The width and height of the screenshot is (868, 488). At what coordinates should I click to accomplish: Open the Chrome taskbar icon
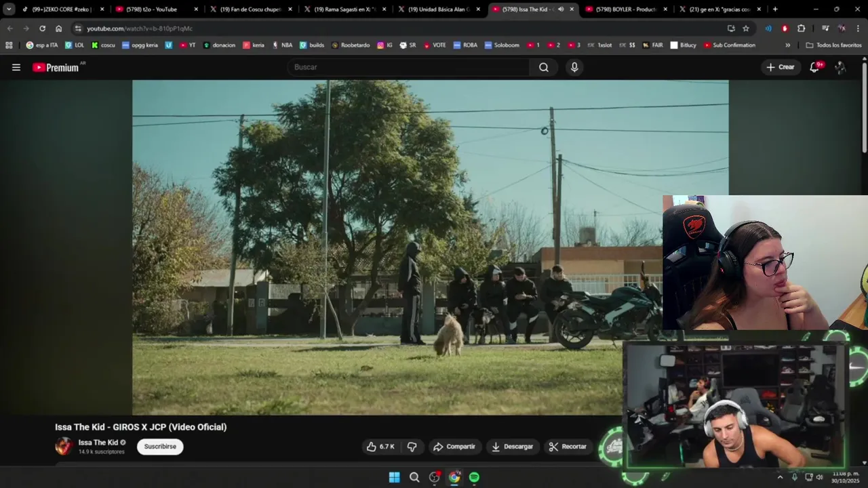[454, 477]
